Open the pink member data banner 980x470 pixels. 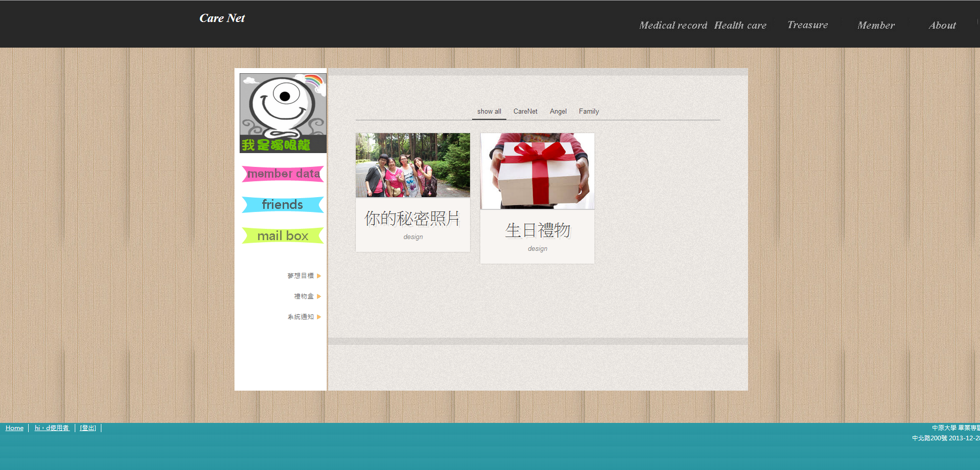pos(283,174)
